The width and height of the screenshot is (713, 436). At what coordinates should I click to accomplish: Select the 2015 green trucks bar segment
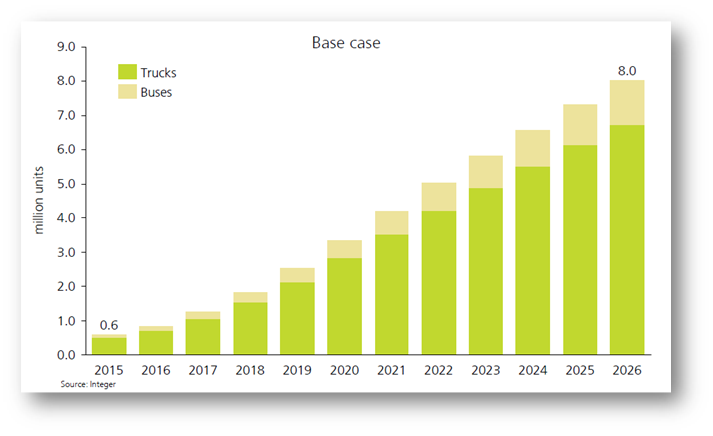[109, 346]
